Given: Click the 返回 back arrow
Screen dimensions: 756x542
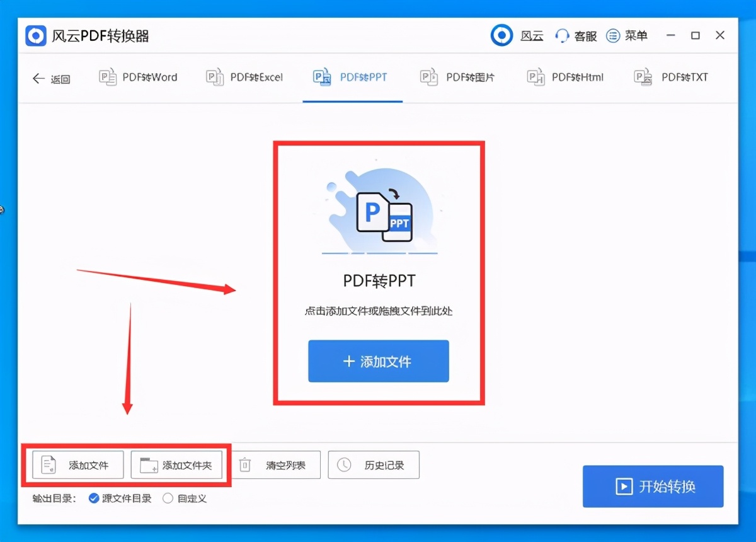Looking at the screenshot, I should [x=39, y=78].
